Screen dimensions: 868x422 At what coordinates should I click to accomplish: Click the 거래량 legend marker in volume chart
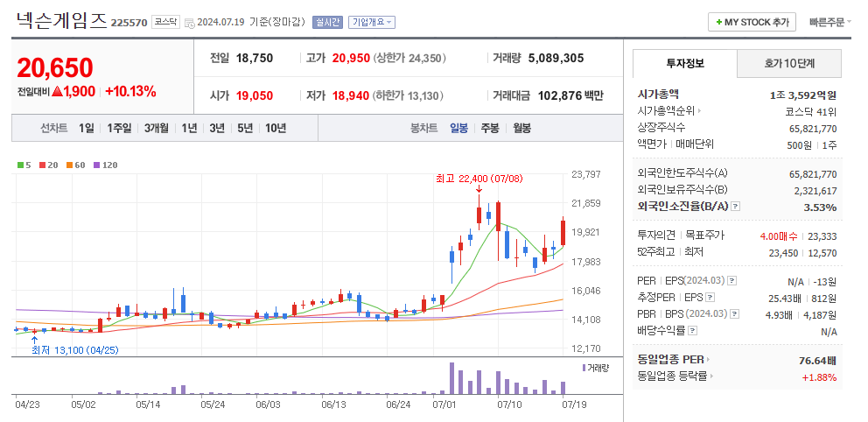coord(584,368)
